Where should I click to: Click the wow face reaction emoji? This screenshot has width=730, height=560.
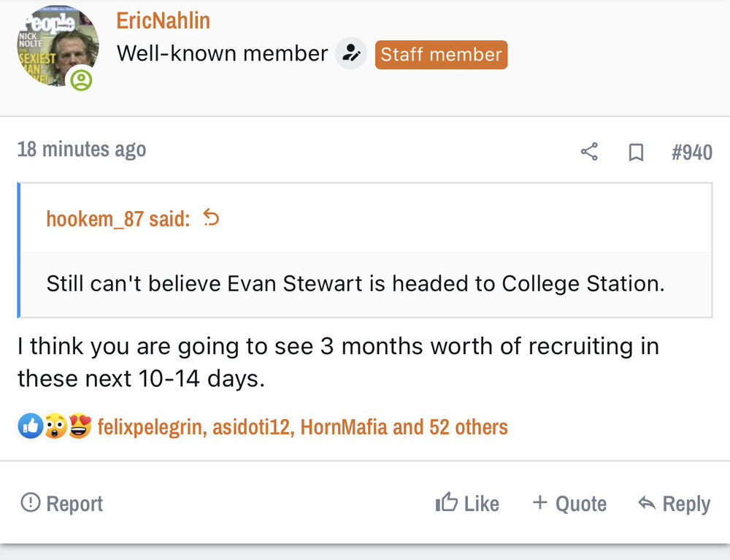tap(55, 426)
